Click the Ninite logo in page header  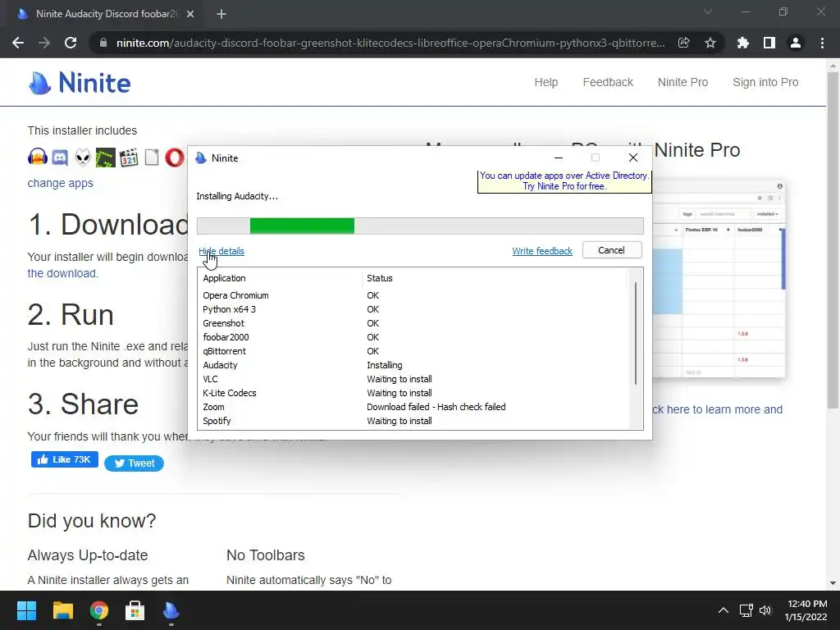point(80,83)
